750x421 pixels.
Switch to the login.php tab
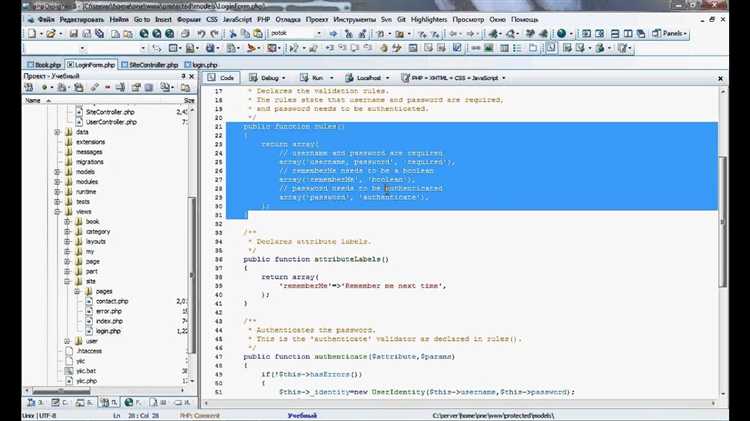(x=201, y=65)
